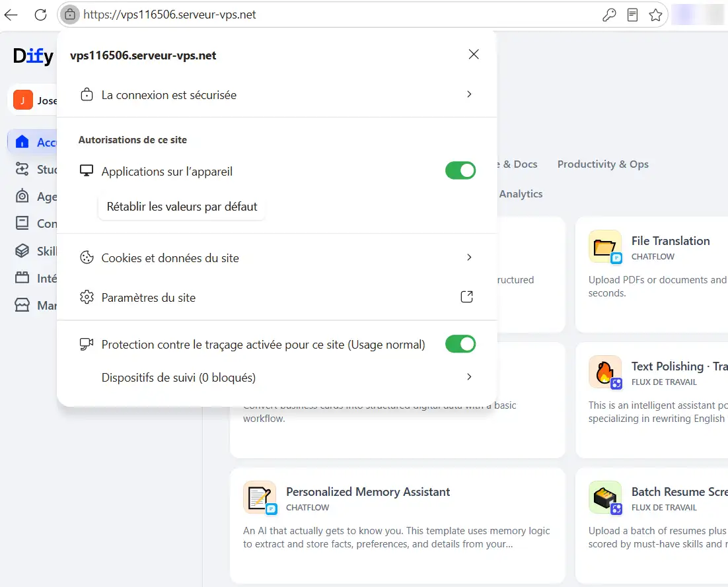Screen dimensions: 728x587
Task: Click the monitor icon for Applications sur l'appareil
Action: click(x=87, y=171)
